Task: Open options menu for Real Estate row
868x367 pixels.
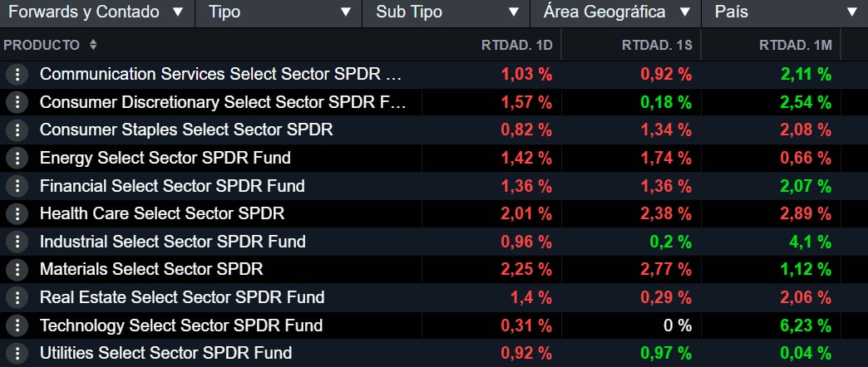Action: (17, 297)
